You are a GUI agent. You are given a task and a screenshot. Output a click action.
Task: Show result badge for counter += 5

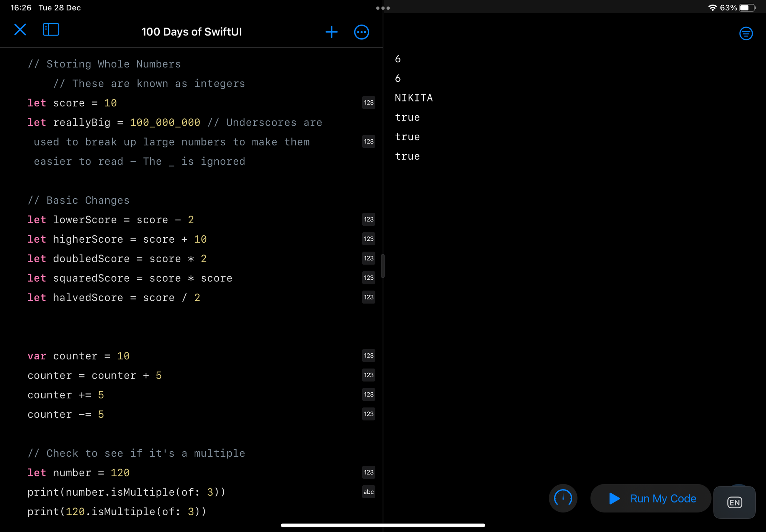369,395
